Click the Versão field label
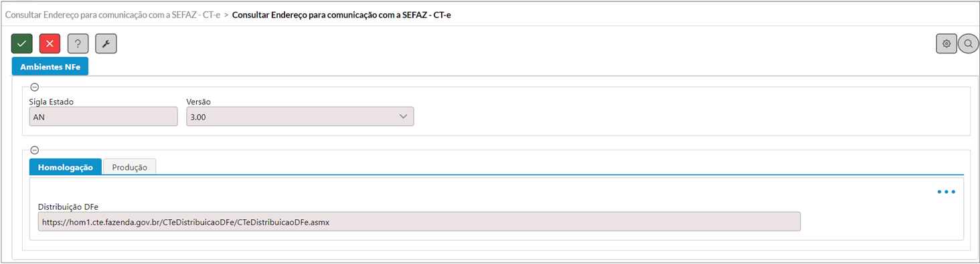 [x=198, y=102]
